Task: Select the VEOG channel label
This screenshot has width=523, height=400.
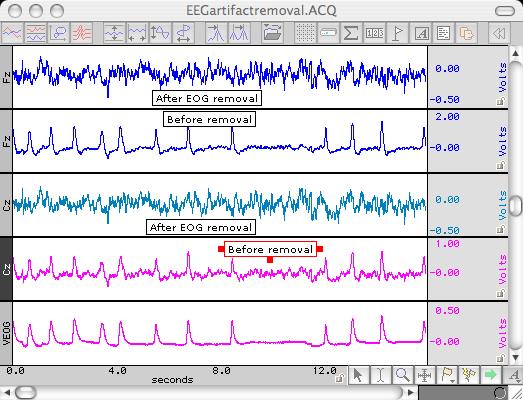Action: (6, 333)
